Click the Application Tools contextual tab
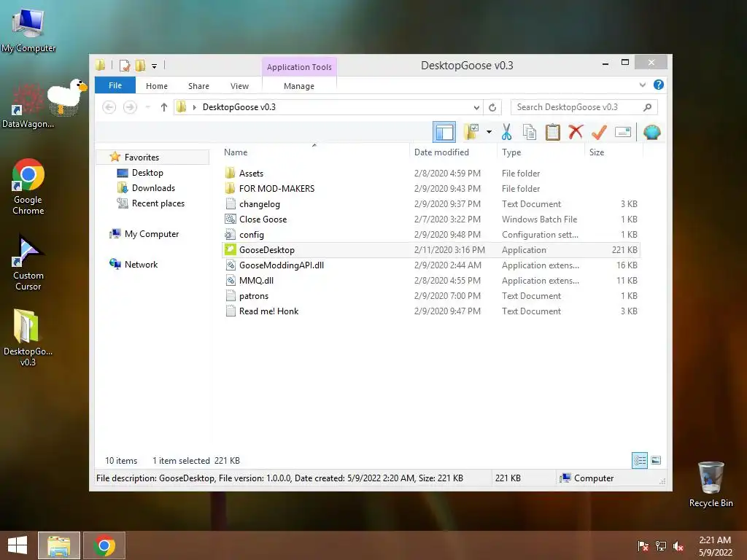Screen dimensions: 747x560 tap(299, 67)
